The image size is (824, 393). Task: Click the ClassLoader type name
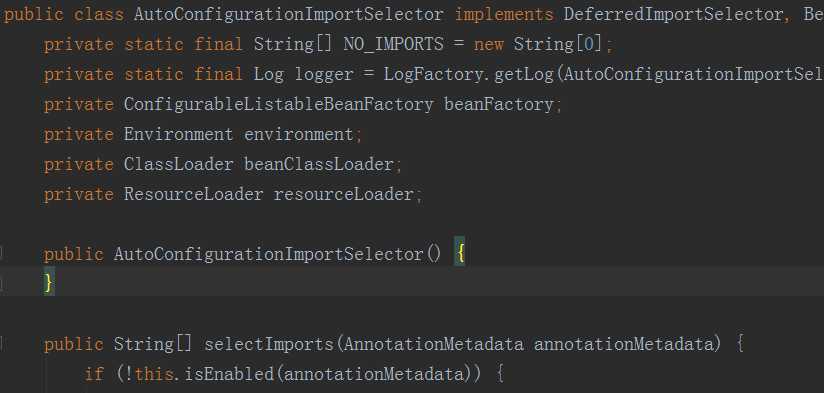179,164
